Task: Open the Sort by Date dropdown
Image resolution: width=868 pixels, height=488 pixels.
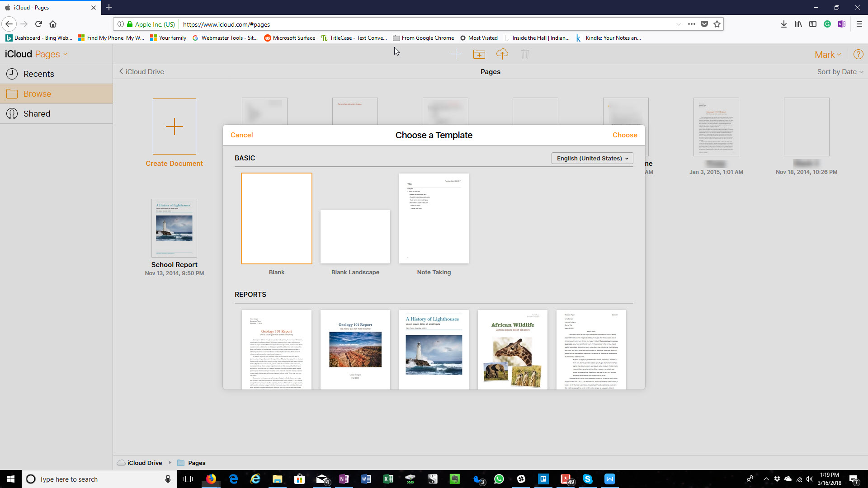Action: tap(840, 71)
